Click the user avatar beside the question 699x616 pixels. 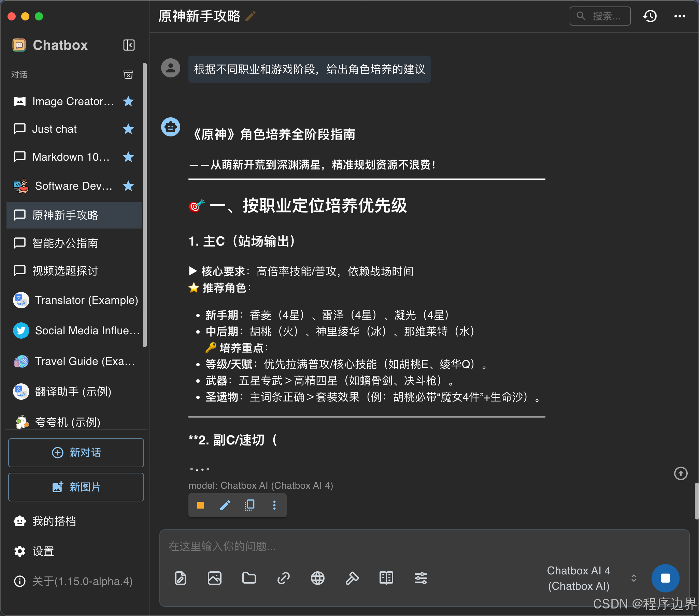pyautogui.click(x=171, y=68)
